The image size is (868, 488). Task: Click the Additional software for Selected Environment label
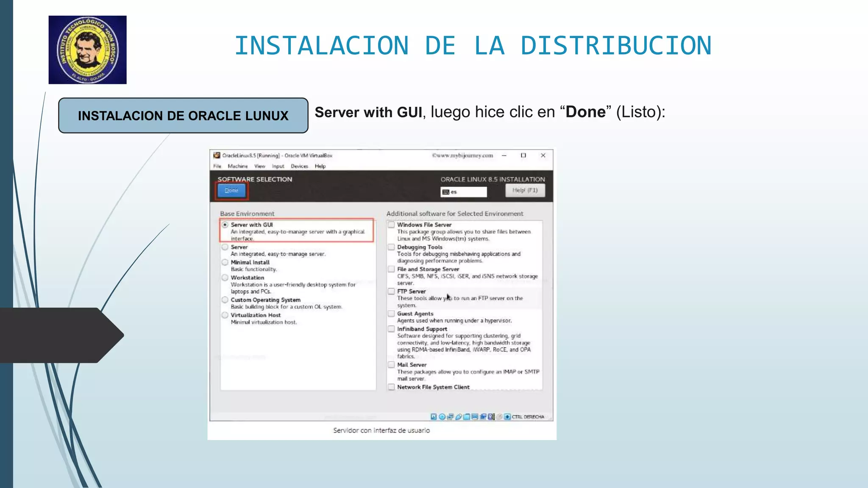[455, 213]
